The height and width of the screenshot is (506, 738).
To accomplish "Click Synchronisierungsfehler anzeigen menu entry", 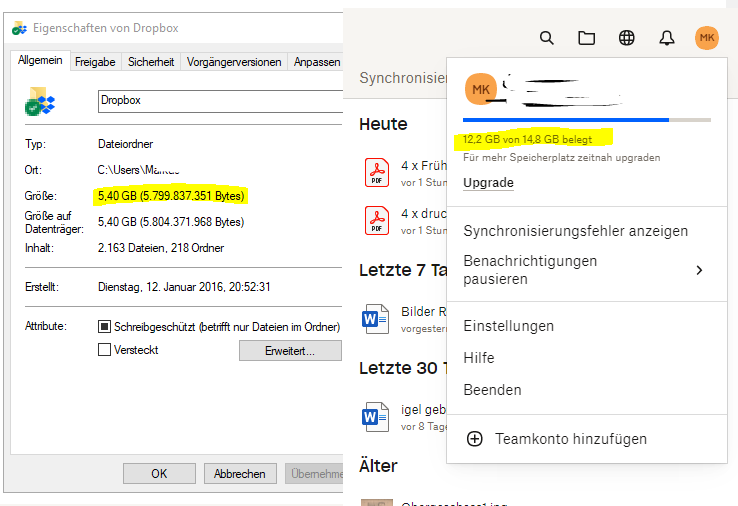I will point(575,231).
